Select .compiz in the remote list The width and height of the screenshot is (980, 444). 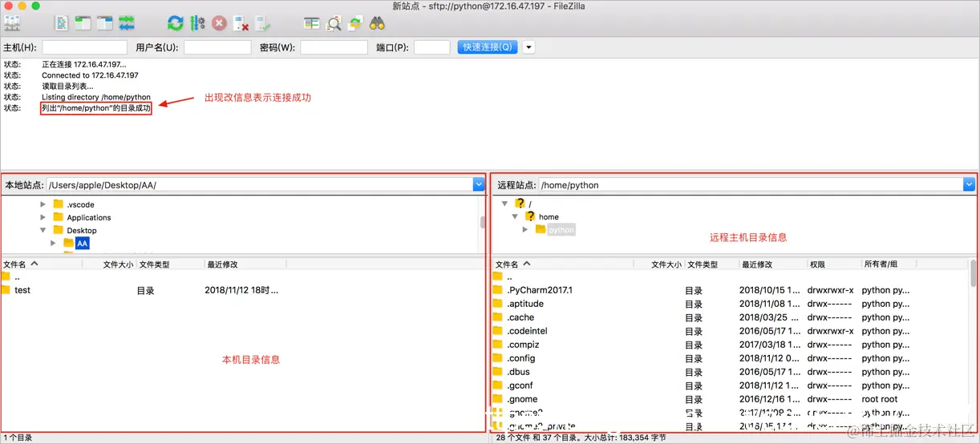click(x=523, y=345)
